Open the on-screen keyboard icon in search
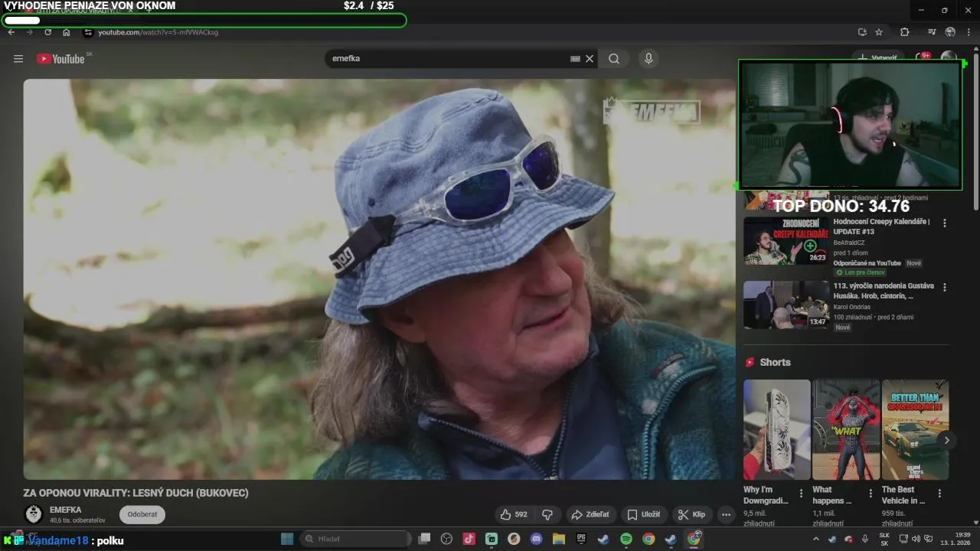Image resolution: width=980 pixels, height=551 pixels. tap(575, 59)
